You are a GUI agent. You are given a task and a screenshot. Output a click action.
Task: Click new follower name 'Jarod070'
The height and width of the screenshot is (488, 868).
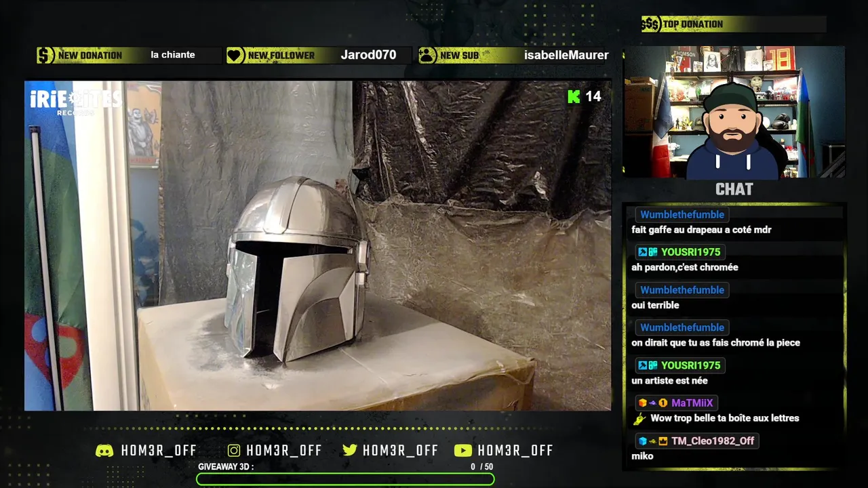click(368, 55)
